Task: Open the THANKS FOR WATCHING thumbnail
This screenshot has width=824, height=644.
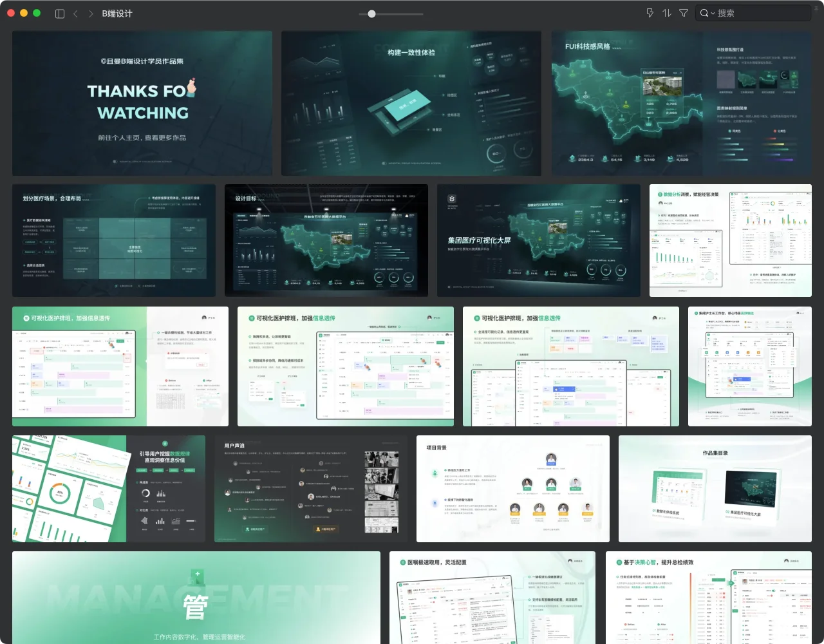Action: 142,103
